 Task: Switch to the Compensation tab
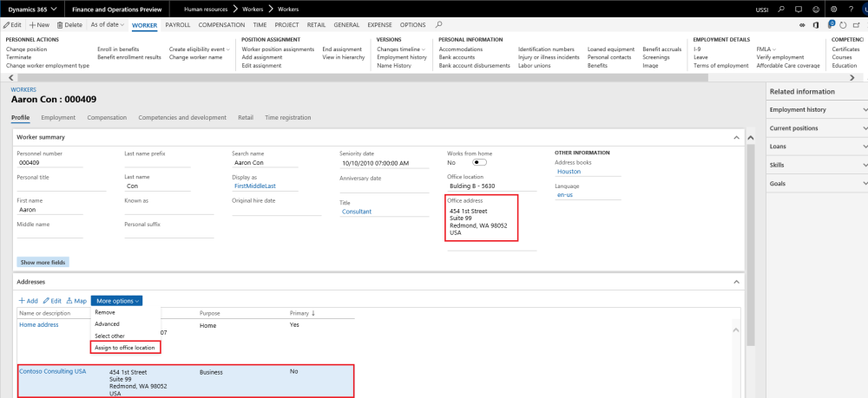click(x=107, y=118)
